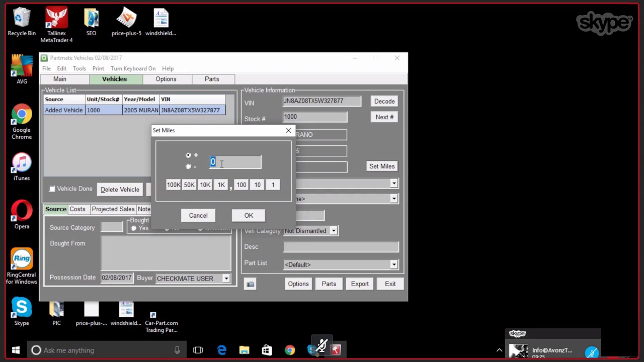Launch Opera desktop shortcut
The width and height of the screenshot is (644, 362).
coord(22,215)
